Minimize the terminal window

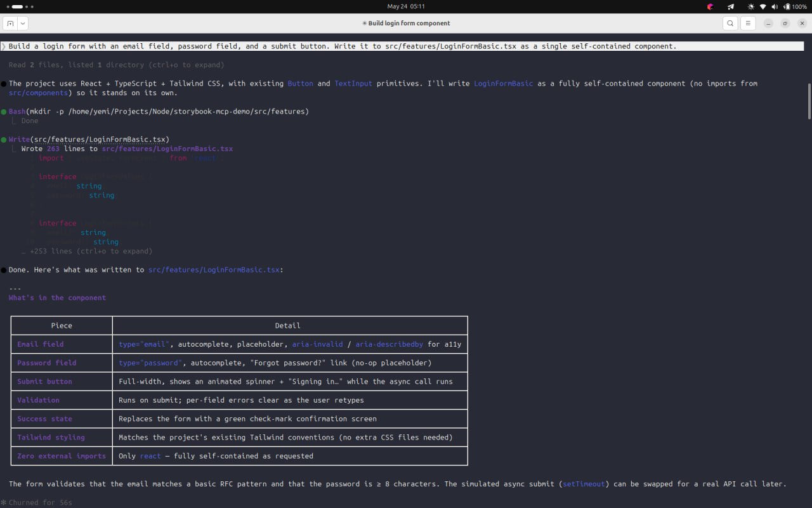768,23
